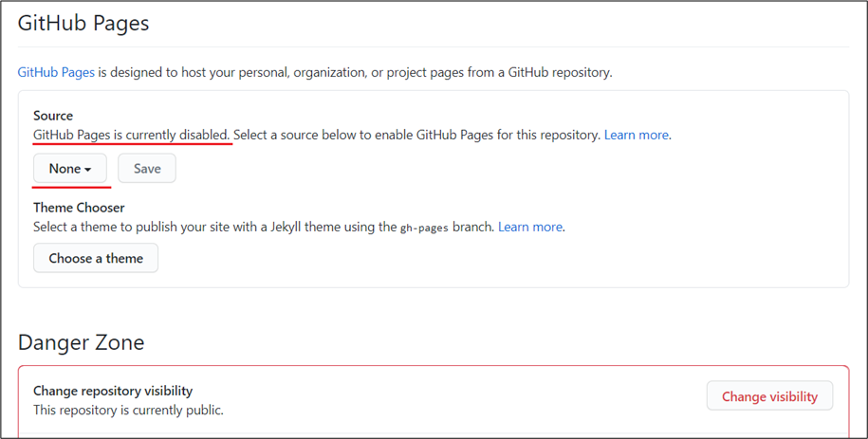Click the Change repository visibility label
Image resolution: width=868 pixels, height=439 pixels.
click(x=113, y=391)
